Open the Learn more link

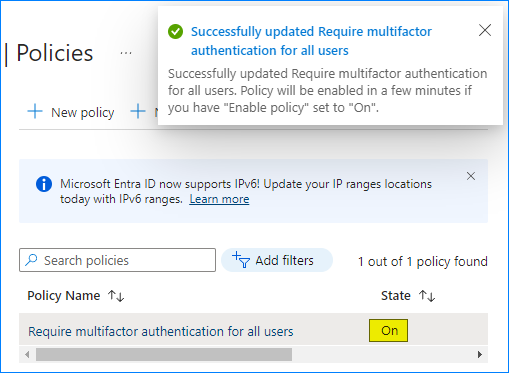[x=219, y=199]
